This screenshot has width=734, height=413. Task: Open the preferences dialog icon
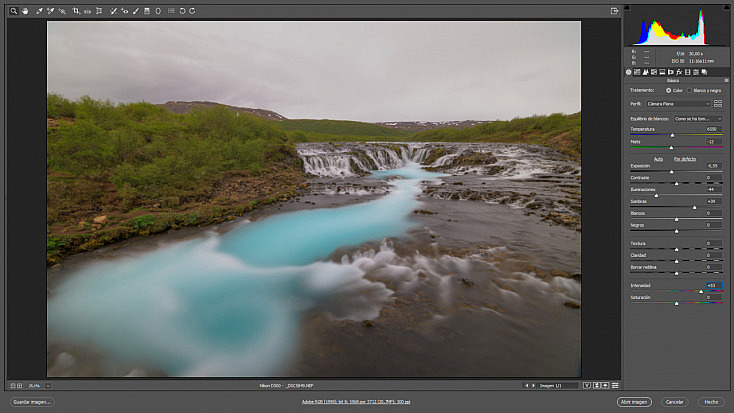(171, 11)
